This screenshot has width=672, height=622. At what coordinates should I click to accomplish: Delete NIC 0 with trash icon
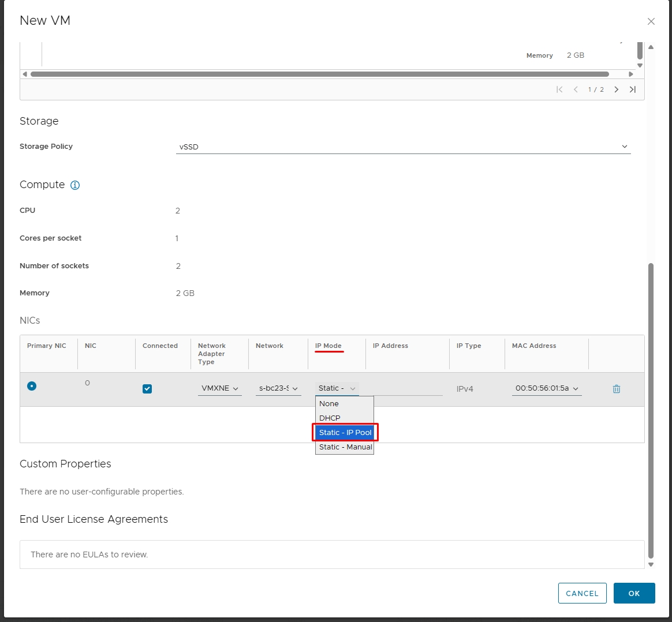click(x=616, y=389)
